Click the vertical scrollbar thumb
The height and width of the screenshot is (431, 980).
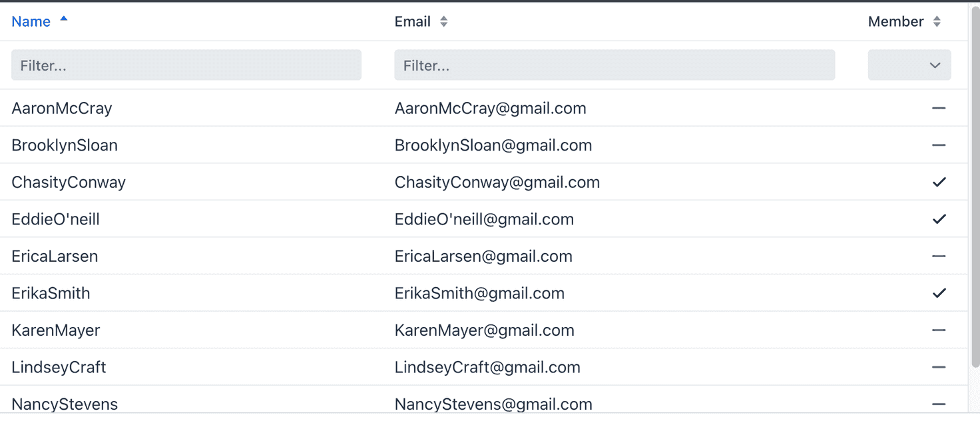point(975,185)
